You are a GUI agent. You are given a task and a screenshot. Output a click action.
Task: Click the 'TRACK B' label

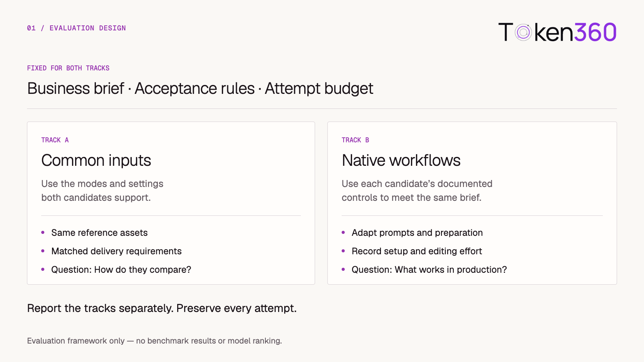click(x=356, y=140)
